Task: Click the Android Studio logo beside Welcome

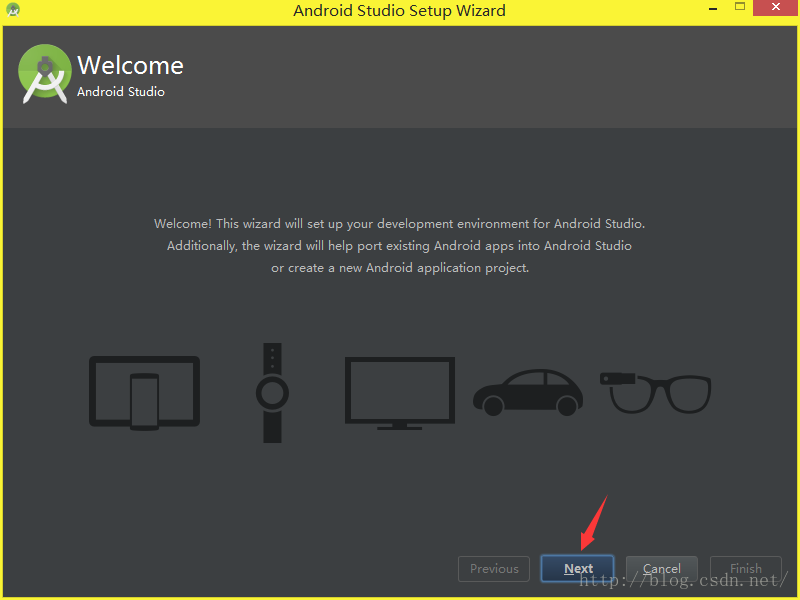Action: (x=45, y=74)
